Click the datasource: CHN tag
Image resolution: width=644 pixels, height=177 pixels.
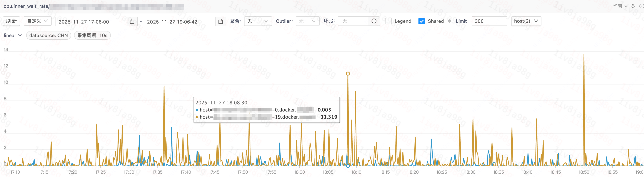pyautogui.click(x=49, y=35)
